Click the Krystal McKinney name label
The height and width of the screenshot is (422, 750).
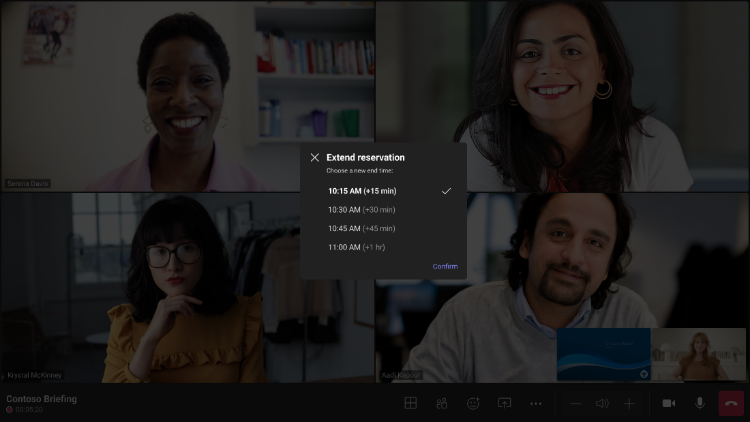[34, 375]
